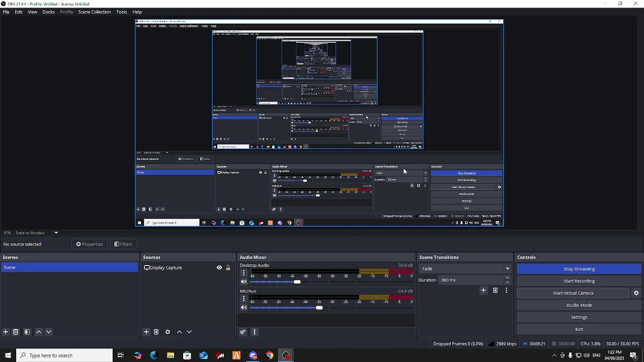Open Advanced Audio Properties gears icon
Viewport: 644px width, 362px height.
[x=243, y=332]
